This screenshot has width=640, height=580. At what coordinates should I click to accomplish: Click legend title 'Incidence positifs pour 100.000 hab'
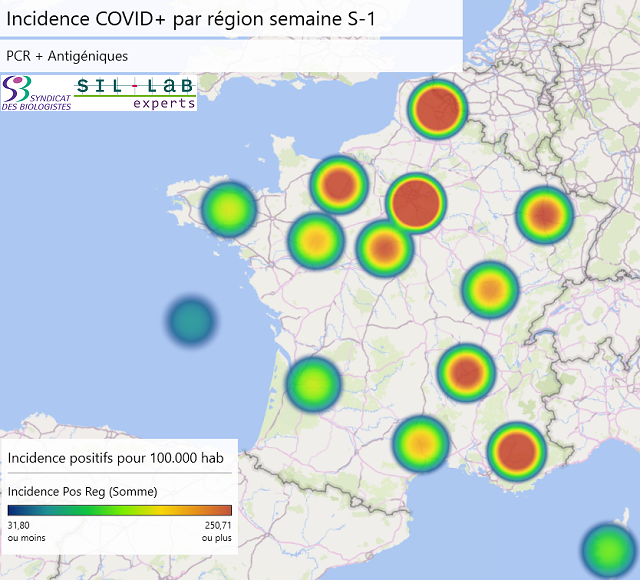click(116, 458)
